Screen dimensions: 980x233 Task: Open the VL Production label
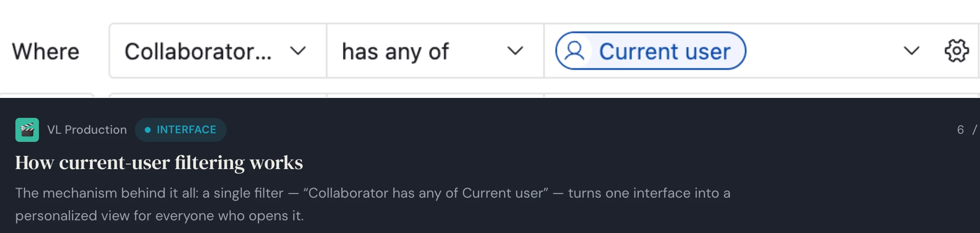click(87, 130)
